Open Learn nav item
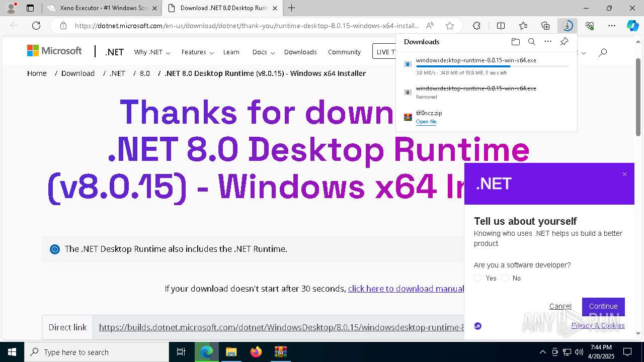 231,52
